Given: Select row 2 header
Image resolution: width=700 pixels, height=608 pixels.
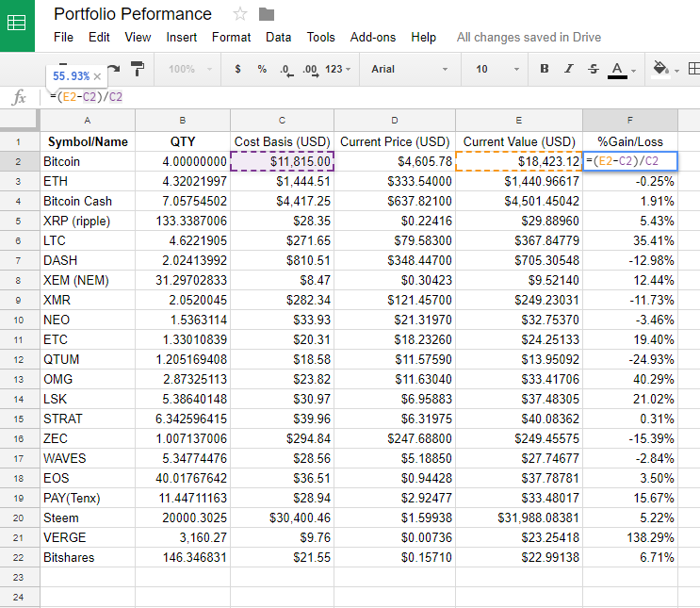Looking at the screenshot, I should (18, 161).
